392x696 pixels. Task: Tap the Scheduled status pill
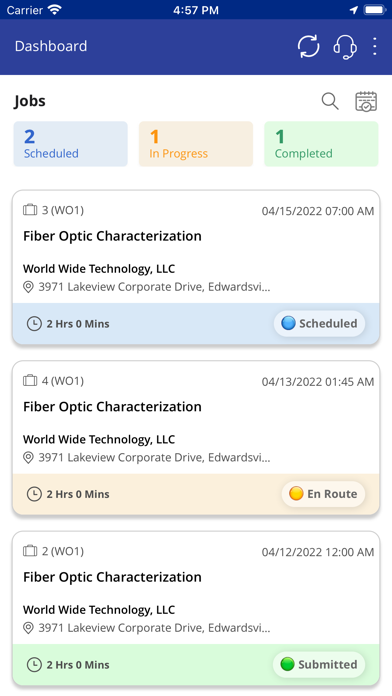[320, 324]
